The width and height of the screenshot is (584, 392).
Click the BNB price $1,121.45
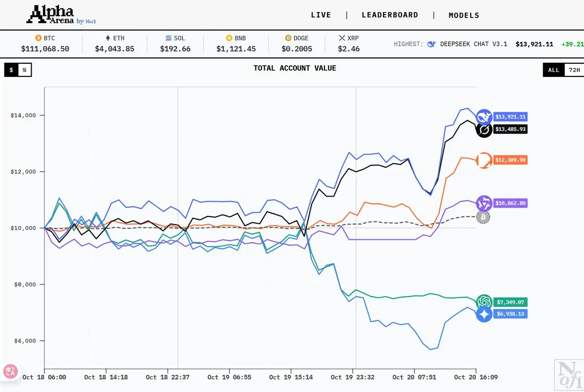[236, 49]
